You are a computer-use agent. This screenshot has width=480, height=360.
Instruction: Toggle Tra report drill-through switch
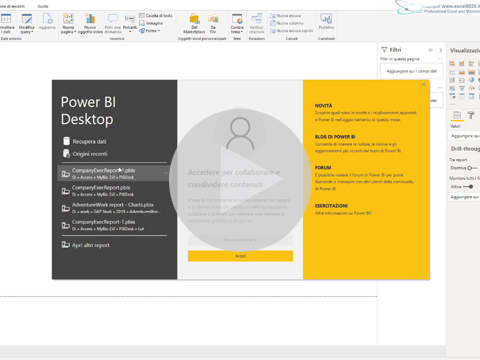[471, 168]
